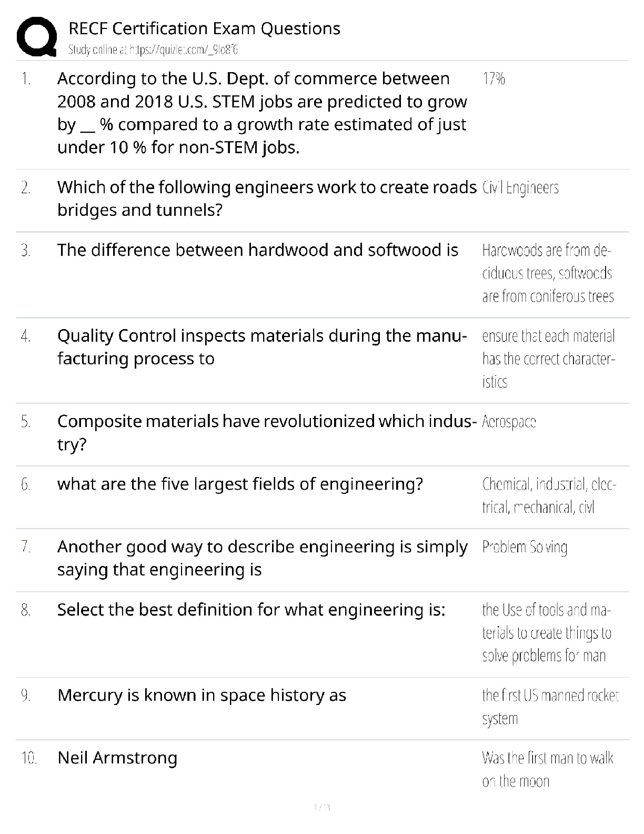Screen dimensions: 644x834
Task: Click the 17% answer
Action: (x=494, y=79)
